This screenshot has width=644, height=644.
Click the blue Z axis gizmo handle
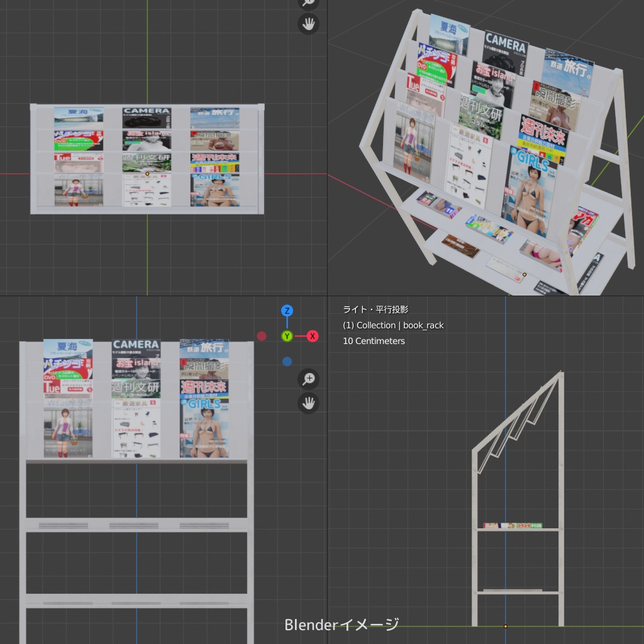(x=287, y=311)
